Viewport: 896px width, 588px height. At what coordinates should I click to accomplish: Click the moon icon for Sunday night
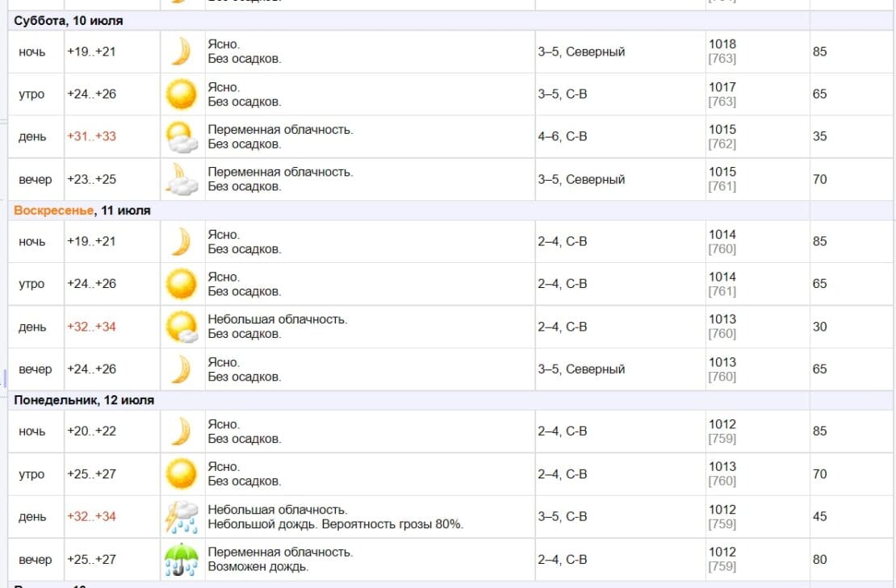pyautogui.click(x=182, y=241)
